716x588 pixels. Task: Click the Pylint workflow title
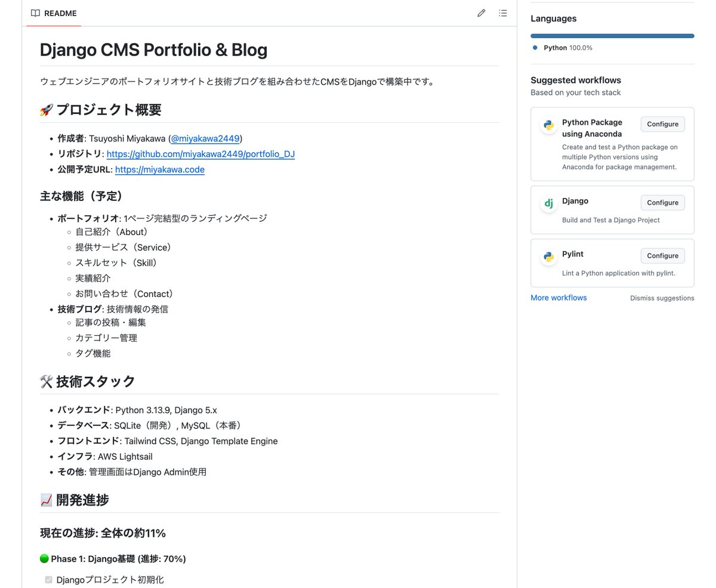pyautogui.click(x=573, y=254)
